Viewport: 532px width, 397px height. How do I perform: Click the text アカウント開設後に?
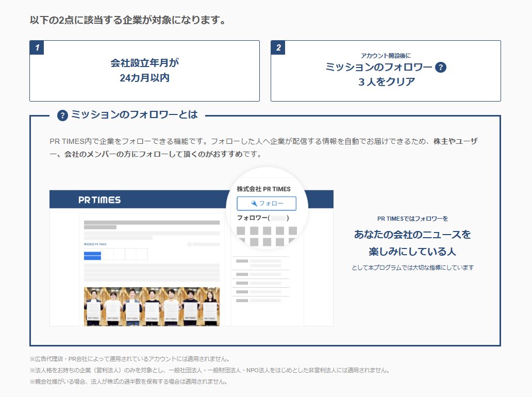(386, 56)
